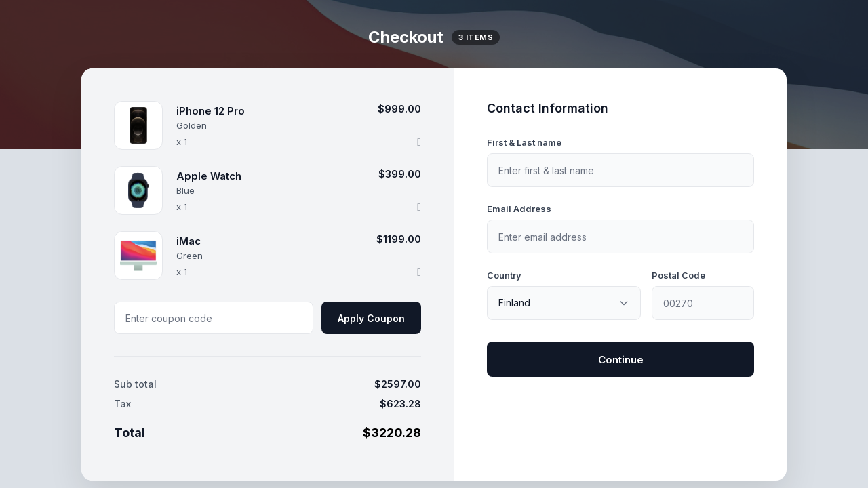Submit the form with Continue button
868x488 pixels.
pyautogui.click(x=620, y=359)
